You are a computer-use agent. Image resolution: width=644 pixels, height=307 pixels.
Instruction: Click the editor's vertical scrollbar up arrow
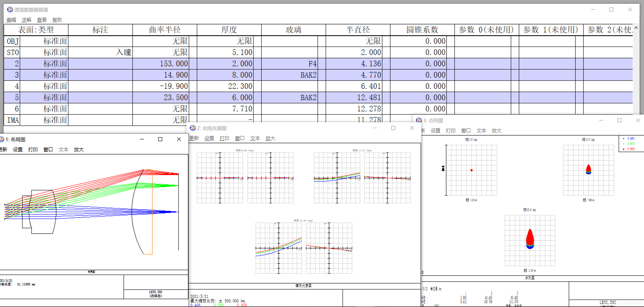(636, 28)
